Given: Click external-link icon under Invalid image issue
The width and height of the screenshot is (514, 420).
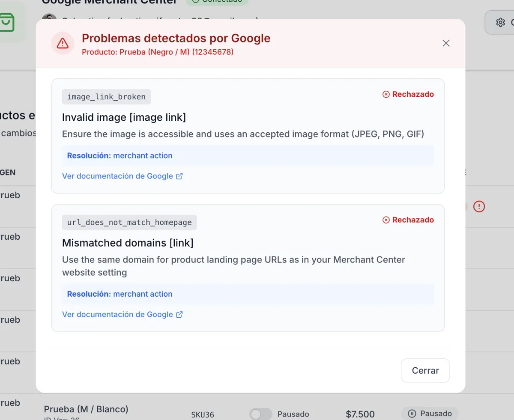Looking at the screenshot, I should coord(179,176).
